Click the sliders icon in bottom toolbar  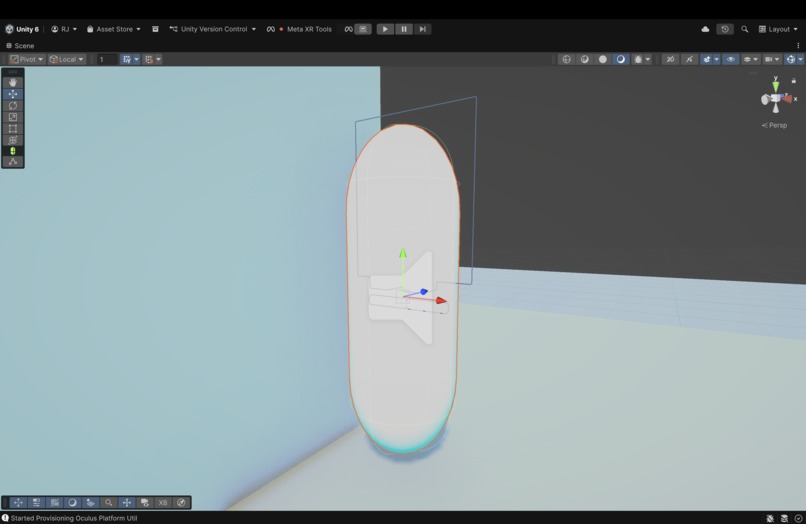[36, 502]
